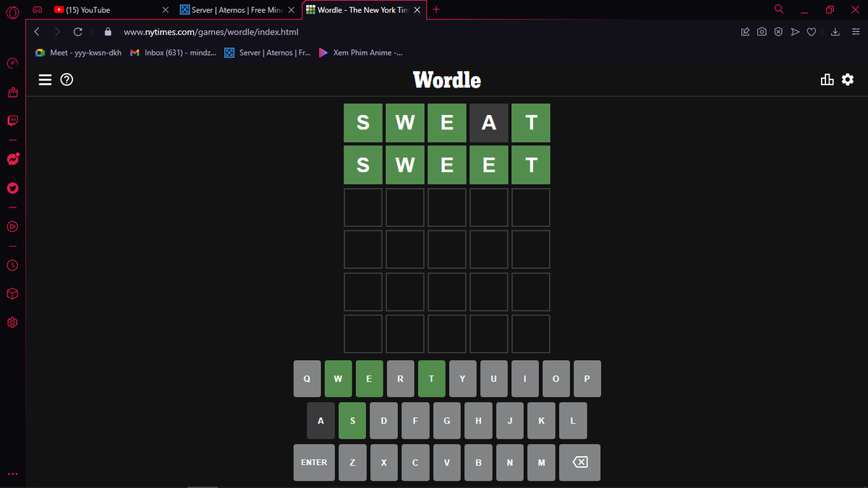This screenshot has height=488, width=868.
Task: Go back to the previous page
Action: click(x=37, y=32)
